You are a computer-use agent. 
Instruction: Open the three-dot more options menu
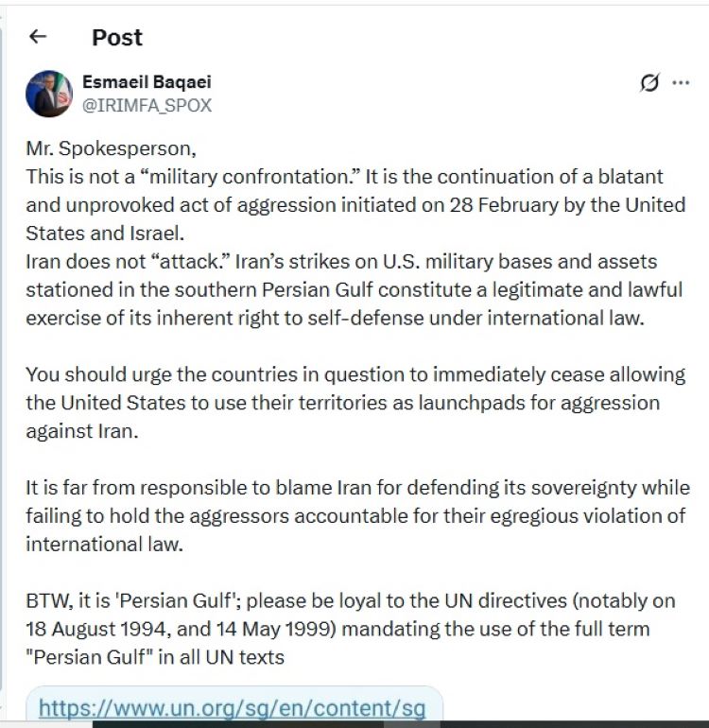(681, 83)
